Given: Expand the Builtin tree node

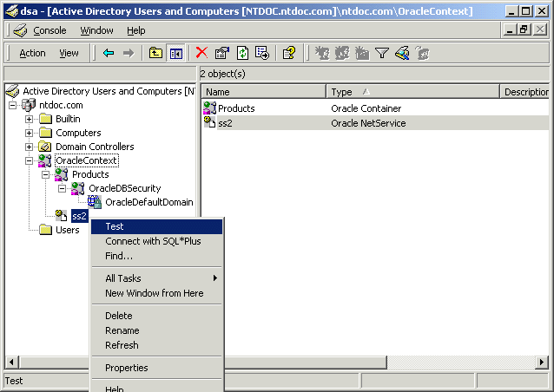Looking at the screenshot, I should 30,119.
